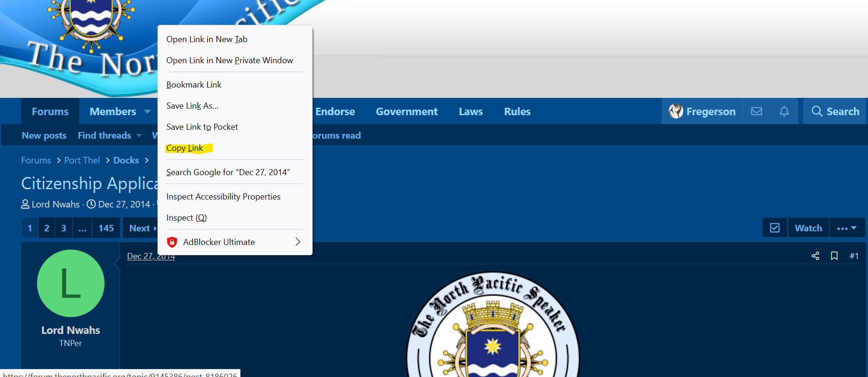Screen dimensions: 868x377
Task: Toggle the mark-read checkbox next to Watch
Action: 775,228
